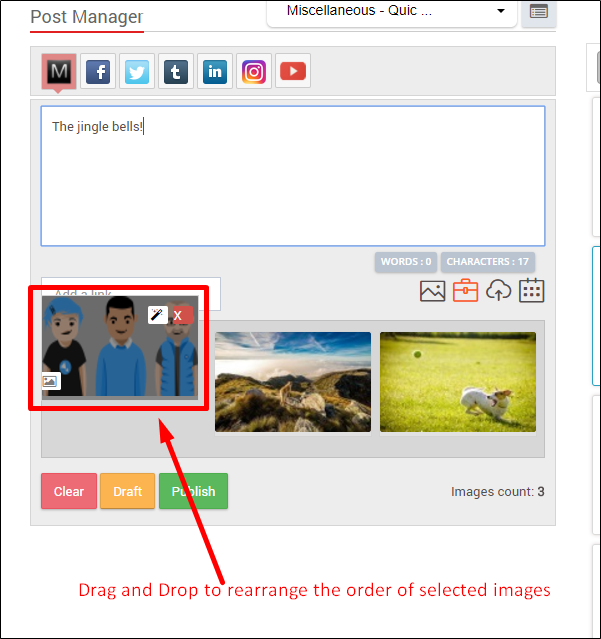Select the mountain landscape thumbnail
This screenshot has width=601, height=639.
pos(292,382)
